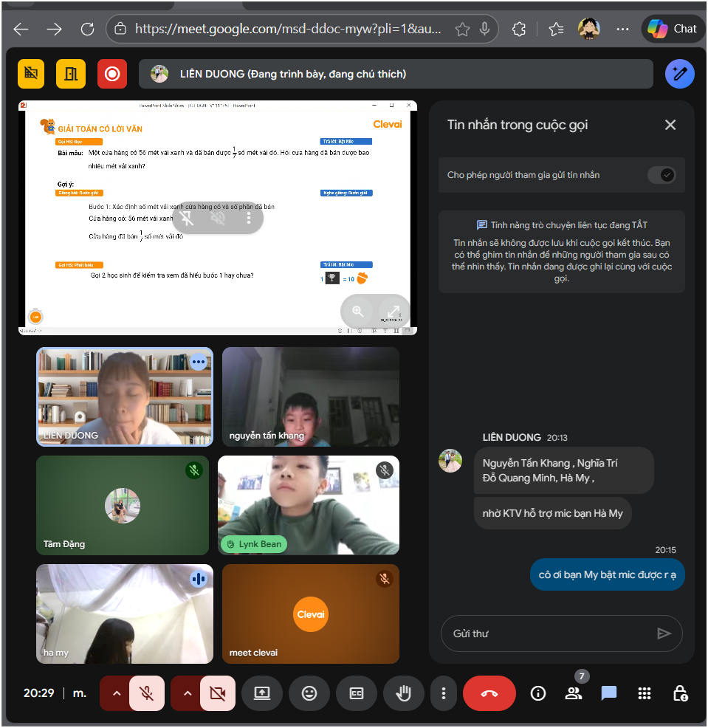The image size is (708, 728).
Task: Open more options on presentation overlay
Action: coord(248,218)
